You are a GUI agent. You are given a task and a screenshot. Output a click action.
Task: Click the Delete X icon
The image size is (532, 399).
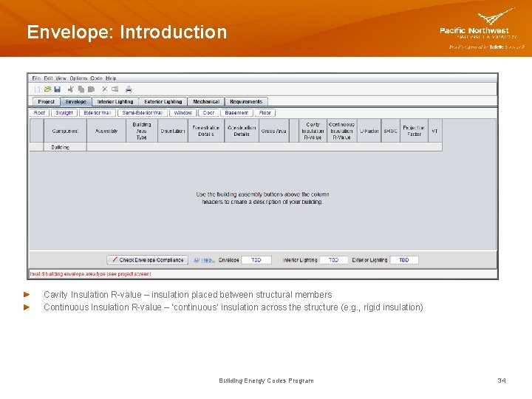click(x=105, y=89)
